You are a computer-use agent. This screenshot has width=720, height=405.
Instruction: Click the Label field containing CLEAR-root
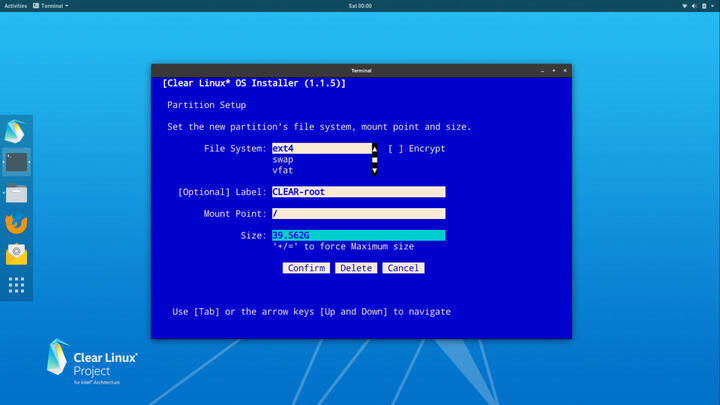359,192
